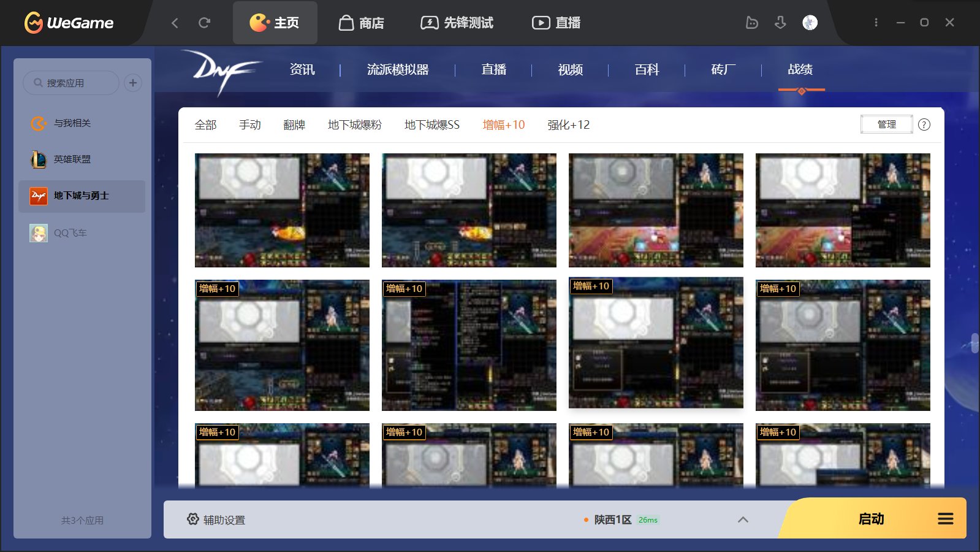Open the three-dot more menu
Image resolution: width=980 pixels, height=552 pixels.
[x=876, y=23]
